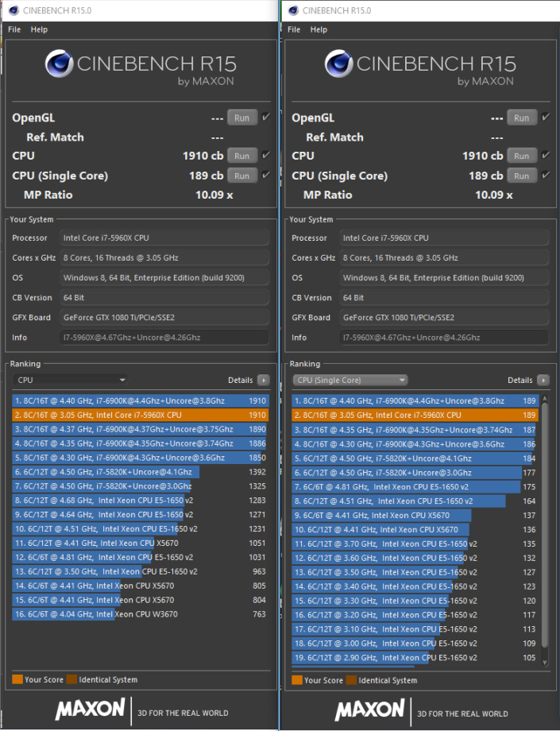This screenshot has height=731, width=560.
Task: Select highlighted i7-5960X entry scoring 1910
Action: [x=141, y=415]
